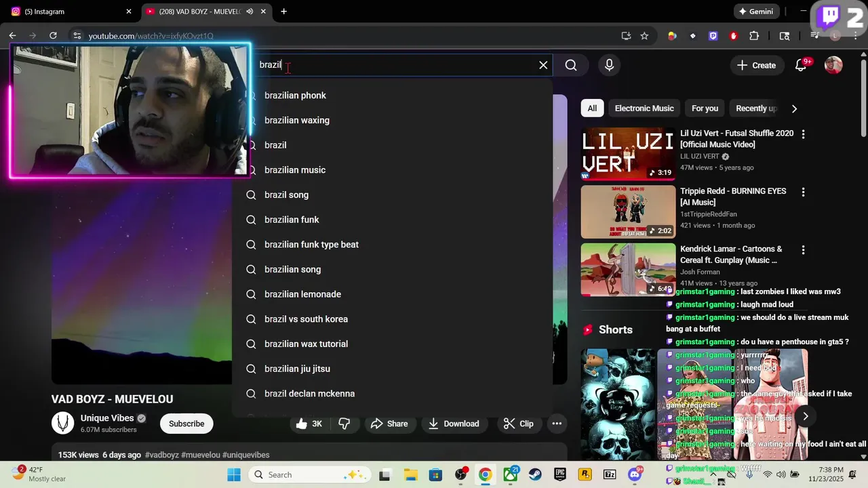Advance the Shorts shelf with next arrow
The width and height of the screenshot is (868, 488).
pyautogui.click(x=805, y=416)
